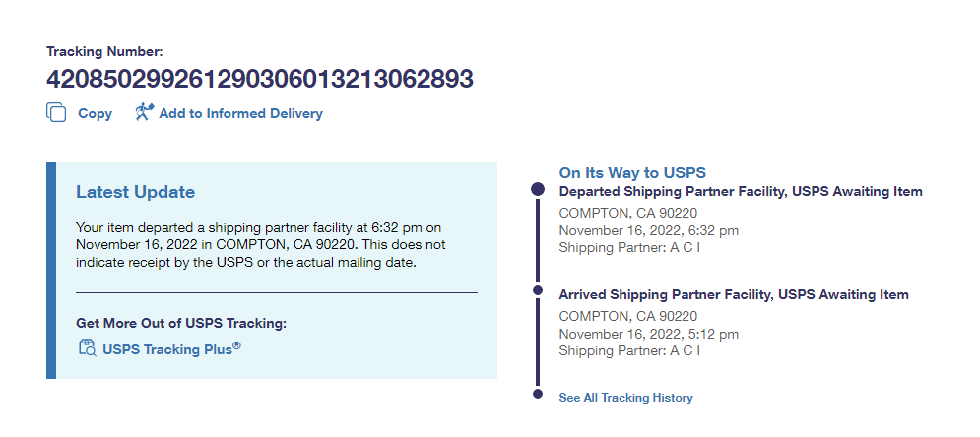Click the Get More Out of USPS Tracking label

click(181, 323)
